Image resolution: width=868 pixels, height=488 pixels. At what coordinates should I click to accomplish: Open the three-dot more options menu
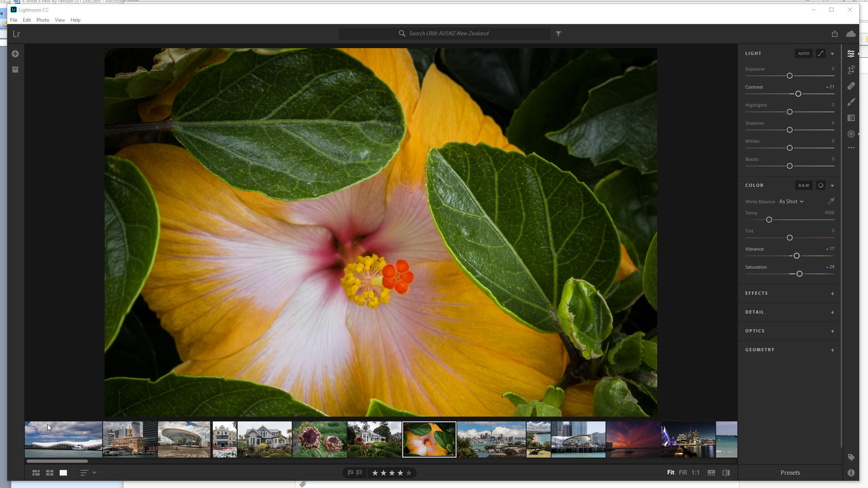pyautogui.click(x=851, y=148)
